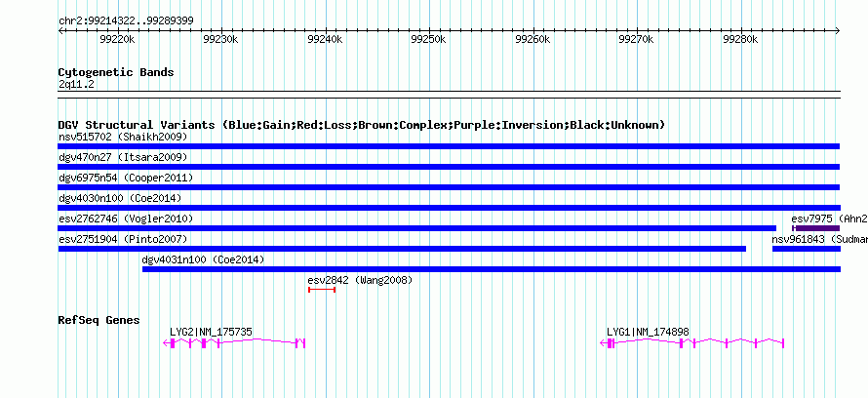This screenshot has height=398, width=868.
Task: Click the LYG1|NM_174898 gene label
Action: 649,332
